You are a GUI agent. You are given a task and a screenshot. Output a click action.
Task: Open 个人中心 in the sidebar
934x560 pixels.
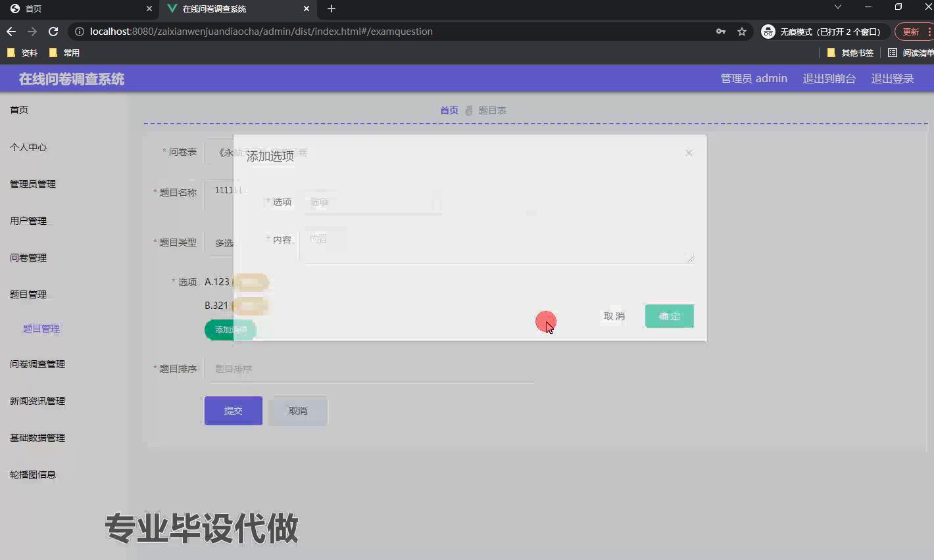coord(28,147)
